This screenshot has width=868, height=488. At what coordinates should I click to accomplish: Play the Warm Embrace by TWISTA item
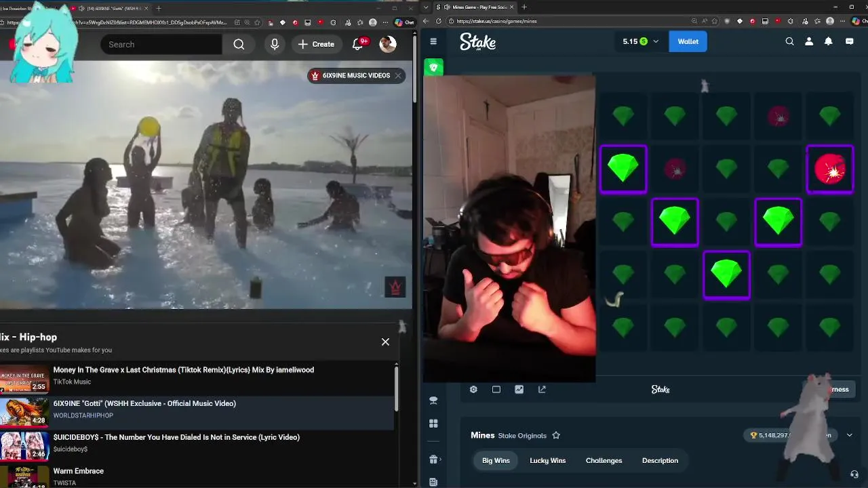[x=197, y=476]
